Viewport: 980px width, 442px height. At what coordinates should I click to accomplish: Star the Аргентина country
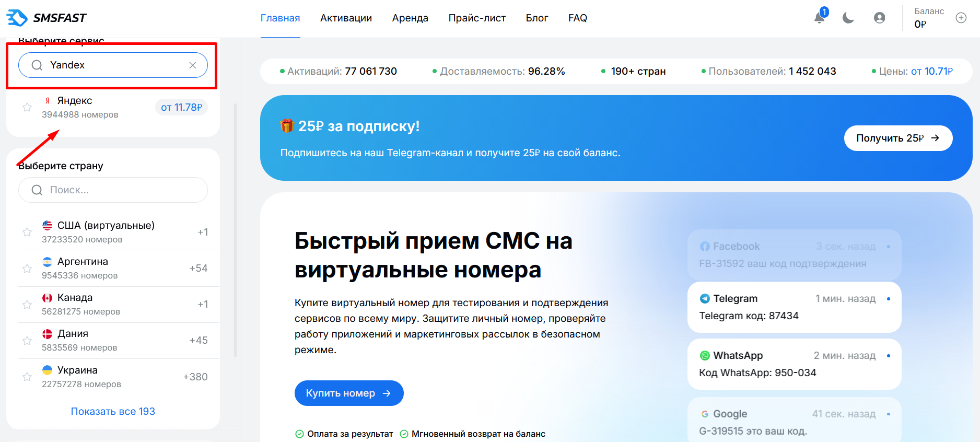pyautogui.click(x=27, y=268)
